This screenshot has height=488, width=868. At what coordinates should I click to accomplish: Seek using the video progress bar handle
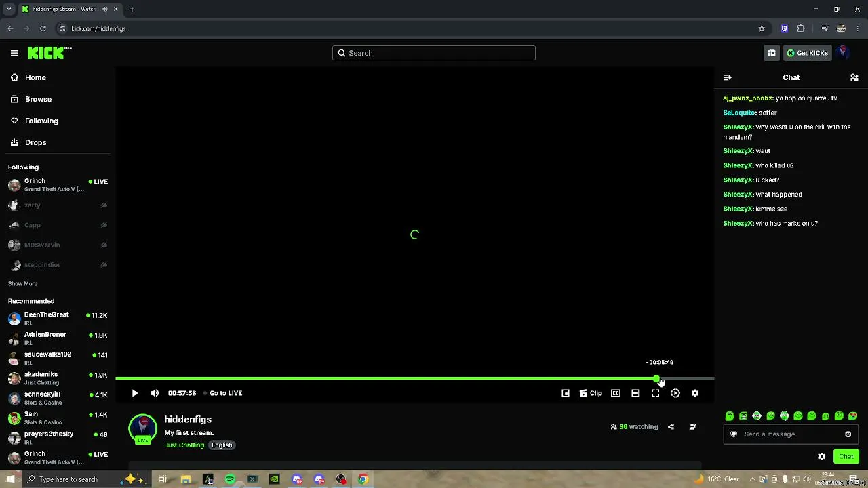click(656, 378)
